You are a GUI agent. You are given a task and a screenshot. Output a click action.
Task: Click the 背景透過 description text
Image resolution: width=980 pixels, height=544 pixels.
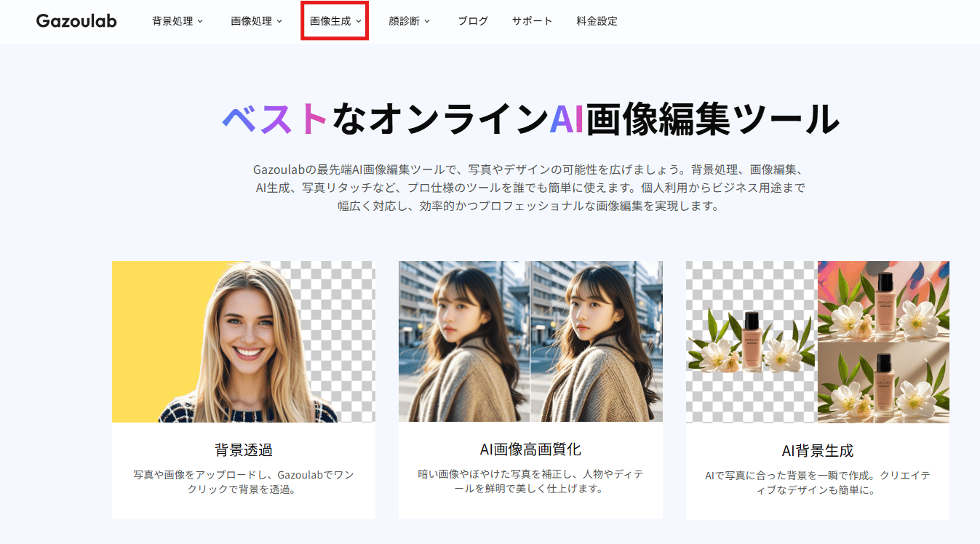pyautogui.click(x=243, y=480)
